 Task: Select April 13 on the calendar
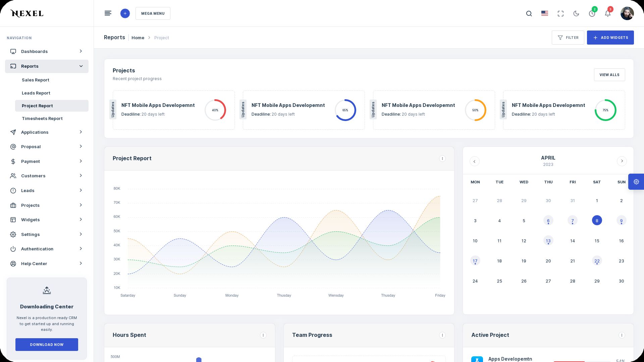click(548, 241)
